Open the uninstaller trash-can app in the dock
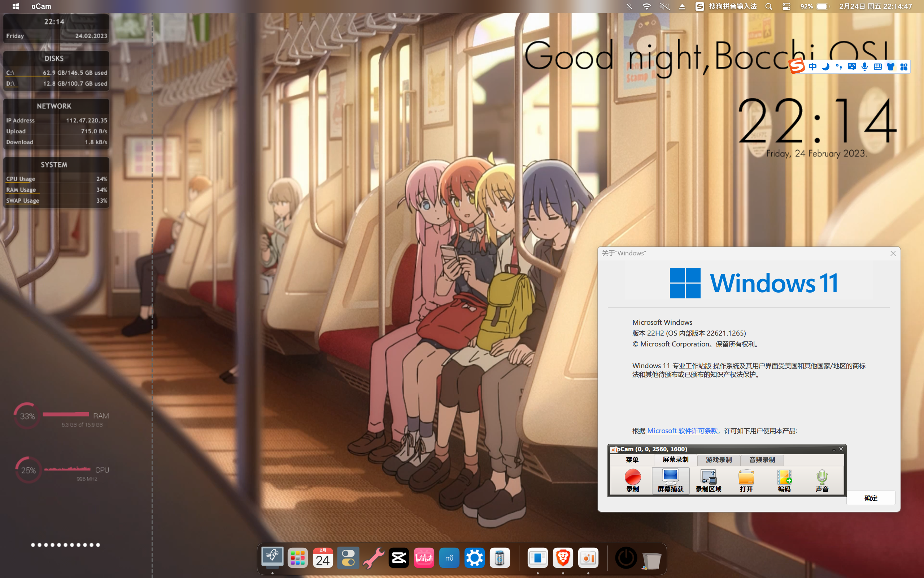 tap(500, 558)
